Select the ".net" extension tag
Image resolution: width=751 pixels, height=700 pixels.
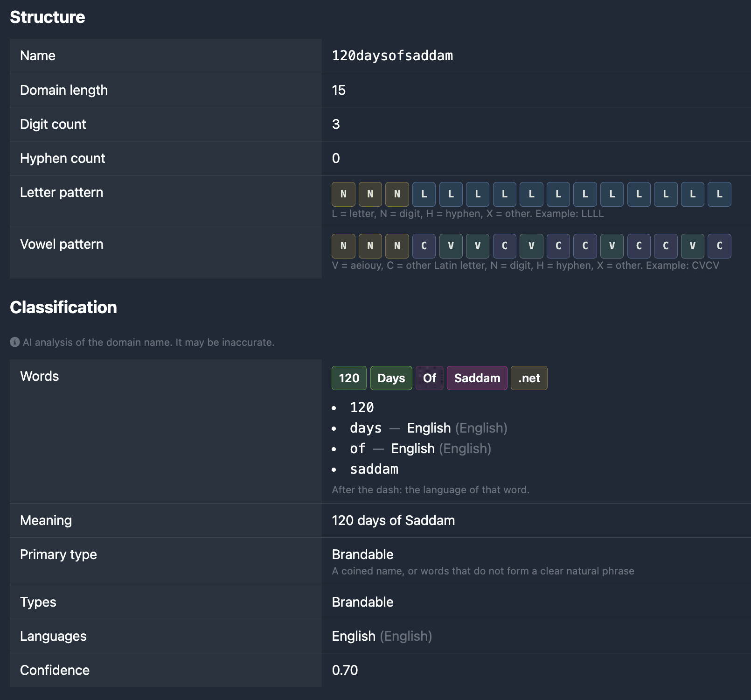click(529, 378)
